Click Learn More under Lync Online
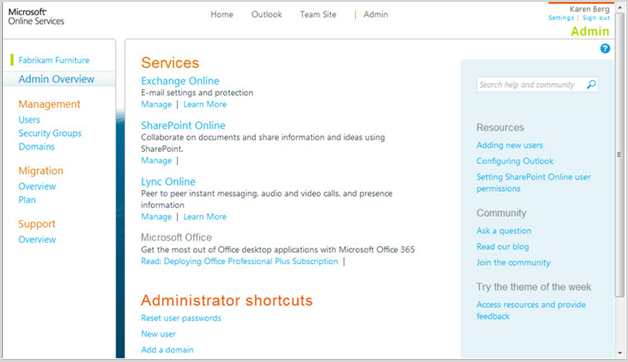 click(x=205, y=217)
